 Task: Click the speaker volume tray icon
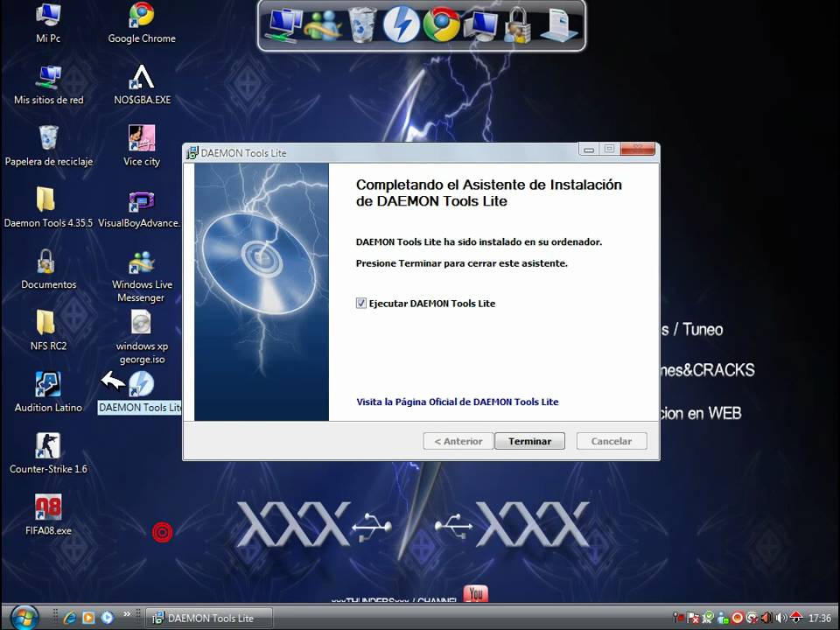781,618
